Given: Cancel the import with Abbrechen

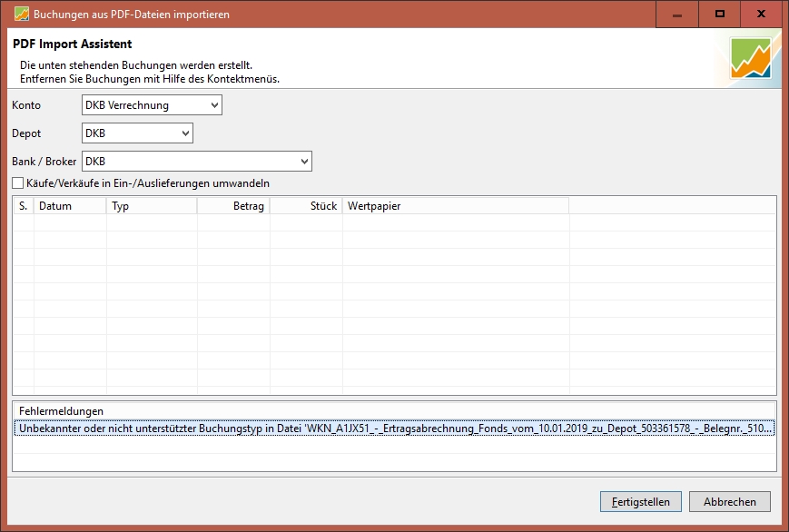Looking at the screenshot, I should coord(729,501).
